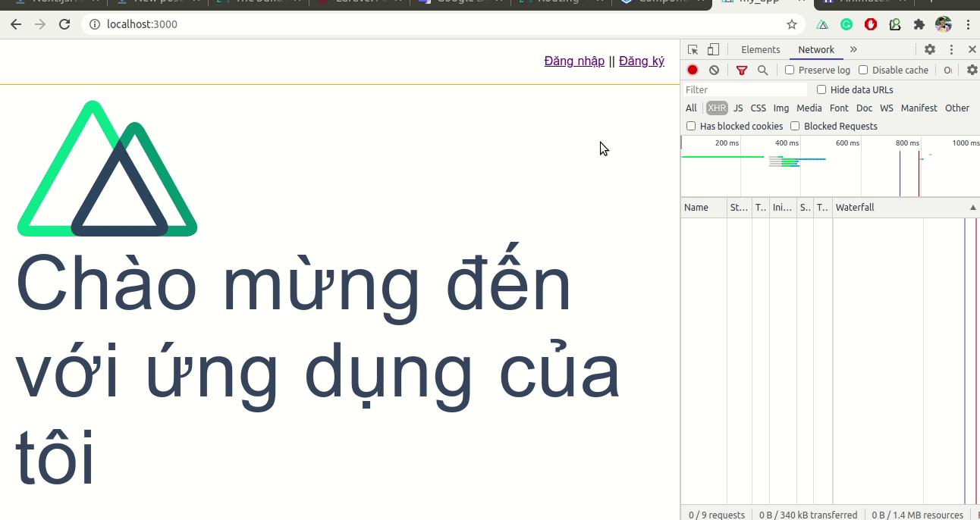The width and height of the screenshot is (980, 520).
Task: Clear the network log
Action: [x=714, y=70]
